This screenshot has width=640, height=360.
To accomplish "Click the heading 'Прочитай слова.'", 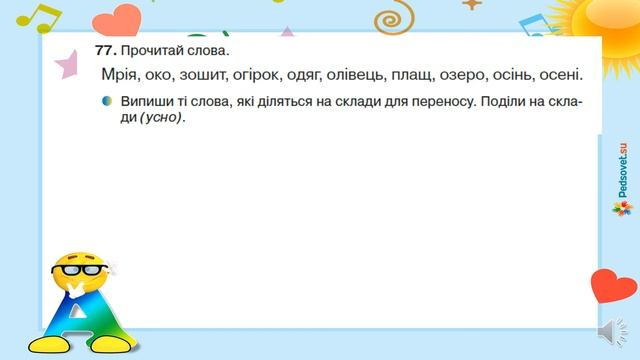I will pyautogui.click(x=175, y=51).
